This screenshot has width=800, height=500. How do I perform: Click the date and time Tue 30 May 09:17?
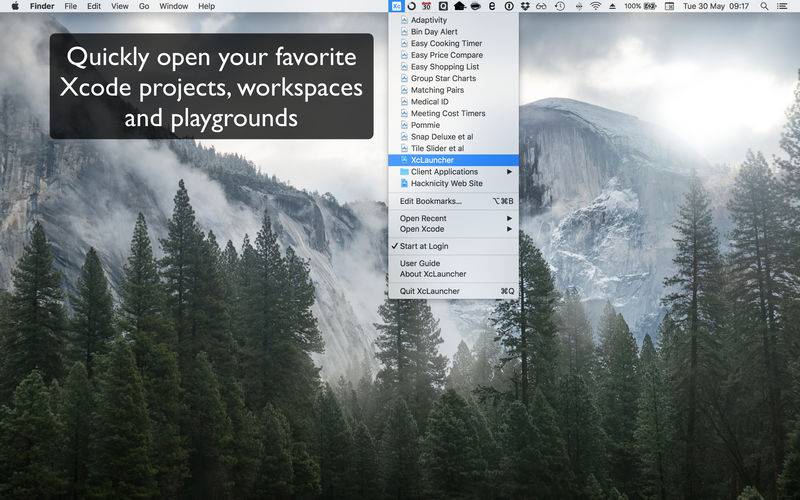716,6
